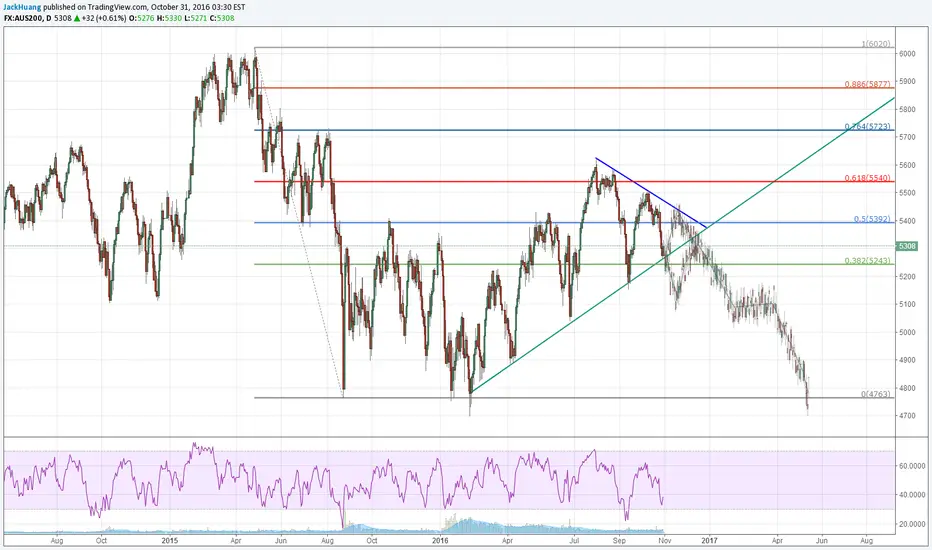
Task: Click the 2017 time axis label
Action: [710, 541]
